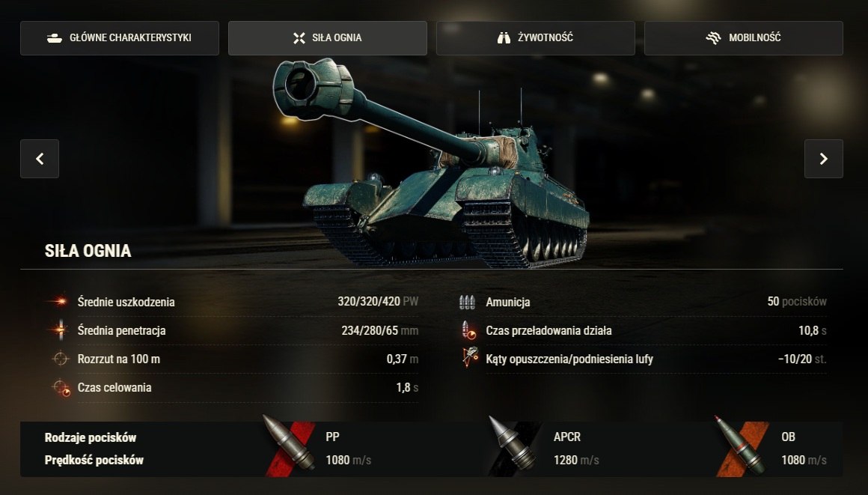Click the binoculars icon on Żywotność tab

[503, 38]
